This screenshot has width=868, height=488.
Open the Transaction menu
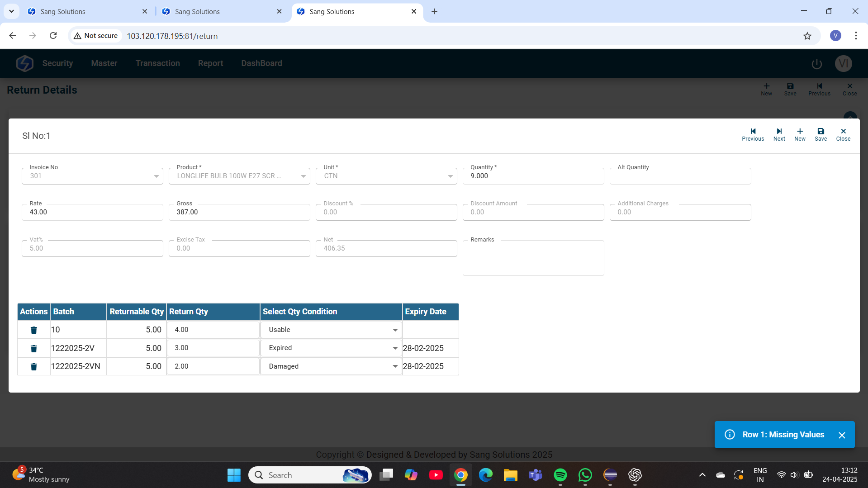[157, 63]
